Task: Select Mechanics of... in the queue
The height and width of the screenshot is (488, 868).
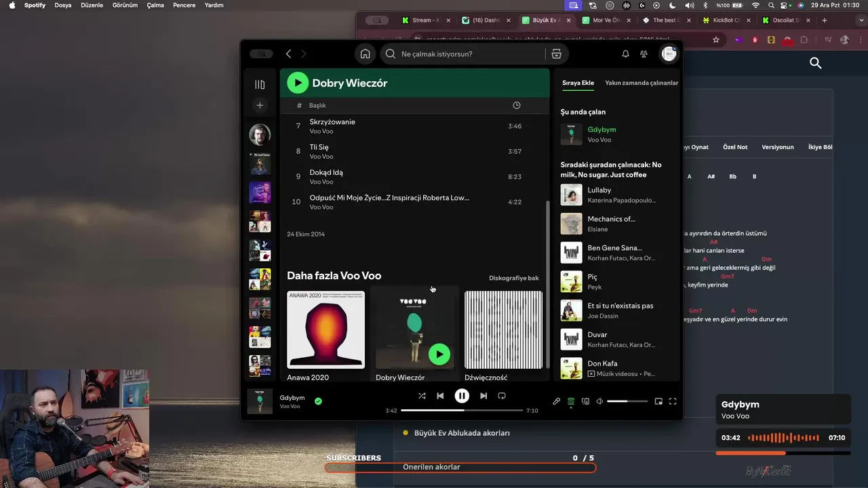Action: pos(617,224)
